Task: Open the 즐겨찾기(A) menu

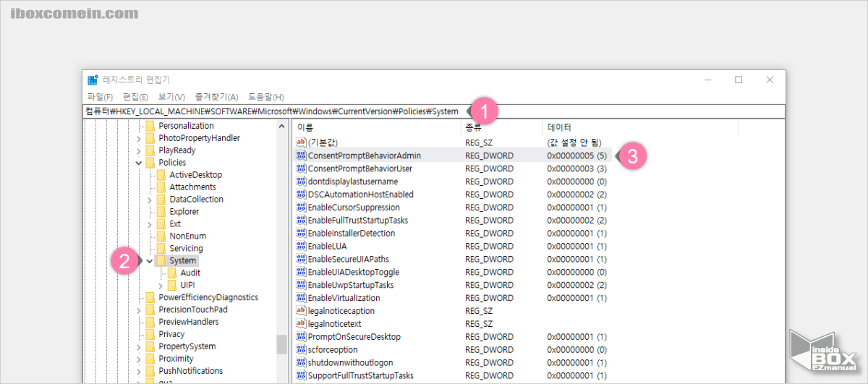Action: tap(216, 97)
